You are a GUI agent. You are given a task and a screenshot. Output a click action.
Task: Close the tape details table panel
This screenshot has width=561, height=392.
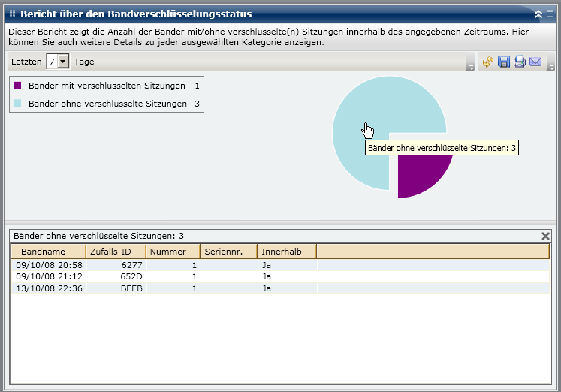[x=546, y=236]
